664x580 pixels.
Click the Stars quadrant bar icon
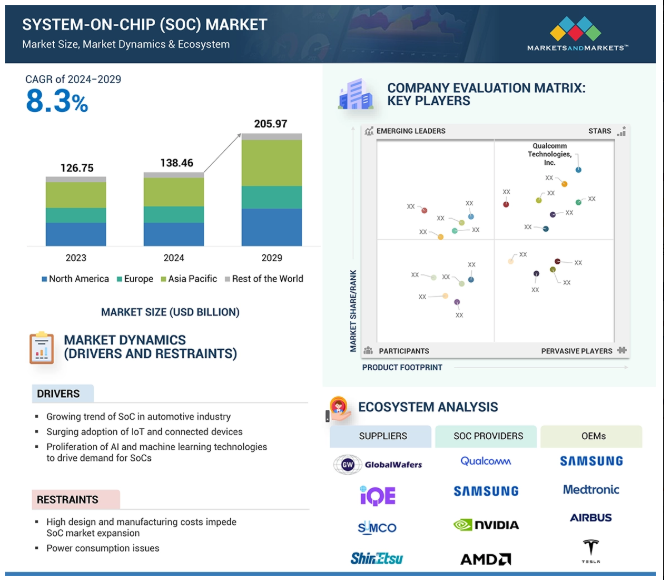621,131
